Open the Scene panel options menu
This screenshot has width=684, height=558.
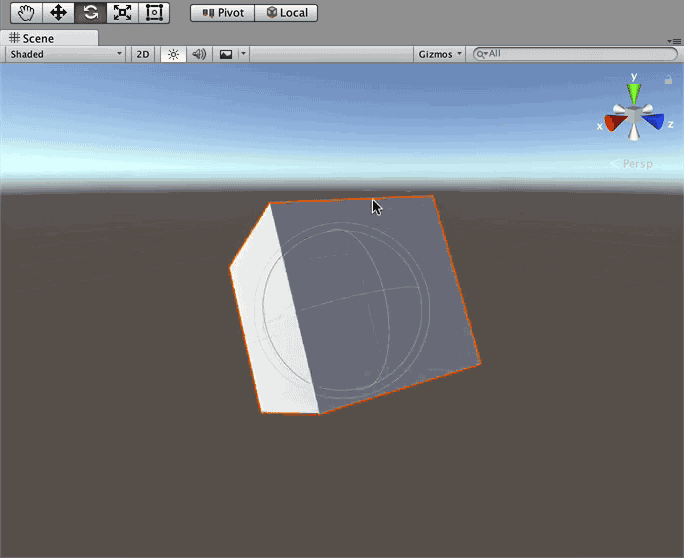click(x=674, y=41)
